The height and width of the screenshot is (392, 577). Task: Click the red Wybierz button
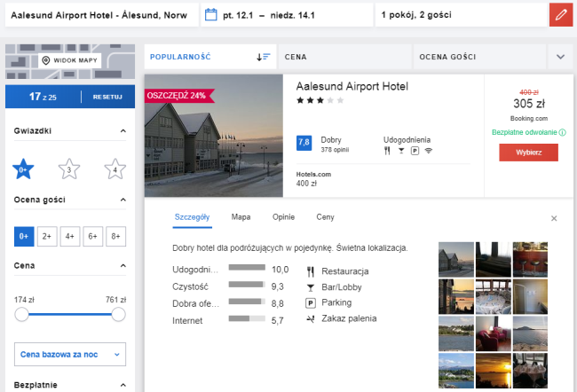[528, 153]
